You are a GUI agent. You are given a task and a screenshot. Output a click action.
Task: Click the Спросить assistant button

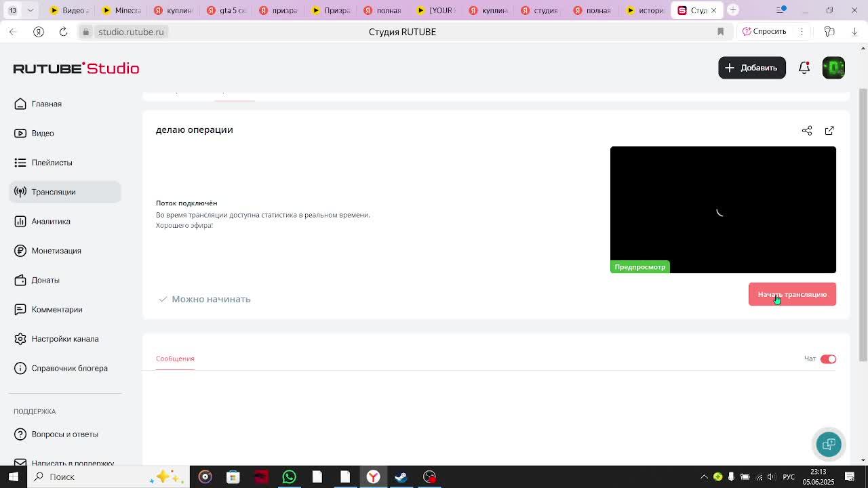pyautogui.click(x=764, y=31)
